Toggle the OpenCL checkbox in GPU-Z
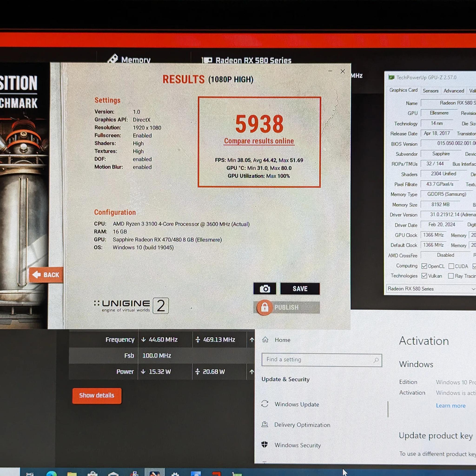The height and width of the screenshot is (476, 476). coord(424,266)
